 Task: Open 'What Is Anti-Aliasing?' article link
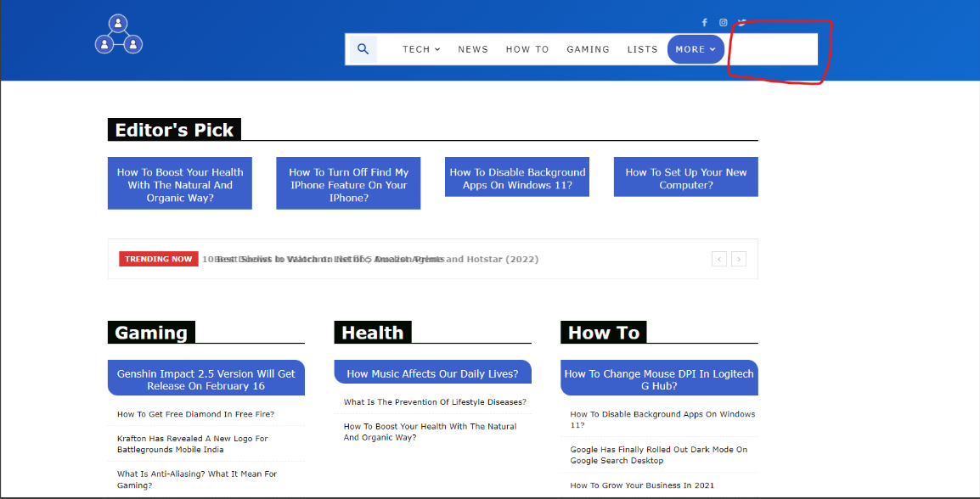click(x=197, y=479)
